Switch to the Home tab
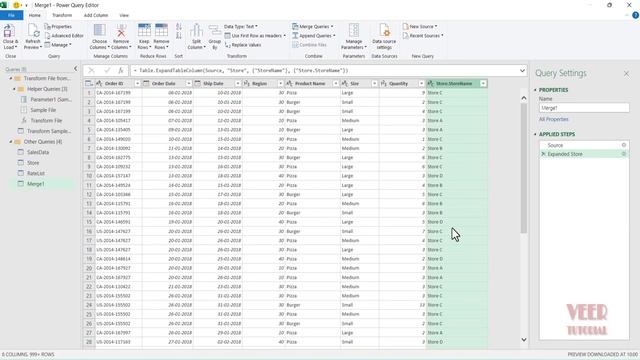The height and width of the screenshot is (360, 640). 35,15
